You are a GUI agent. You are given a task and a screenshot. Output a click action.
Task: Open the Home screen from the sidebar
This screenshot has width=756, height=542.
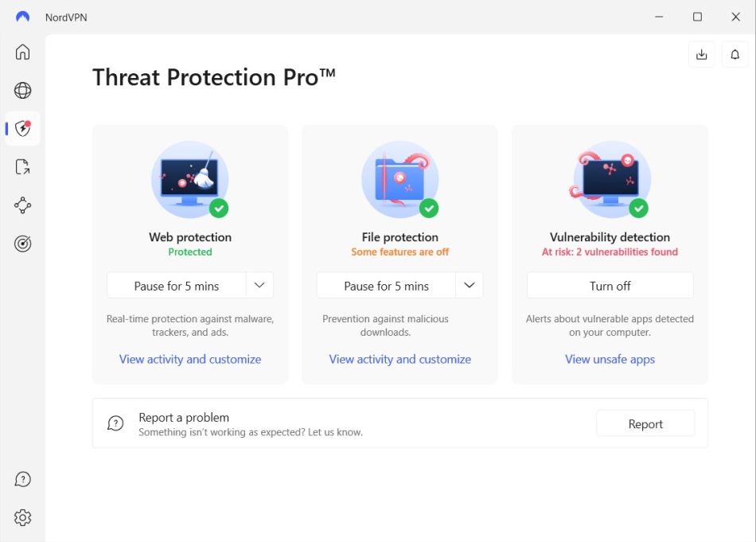point(22,52)
